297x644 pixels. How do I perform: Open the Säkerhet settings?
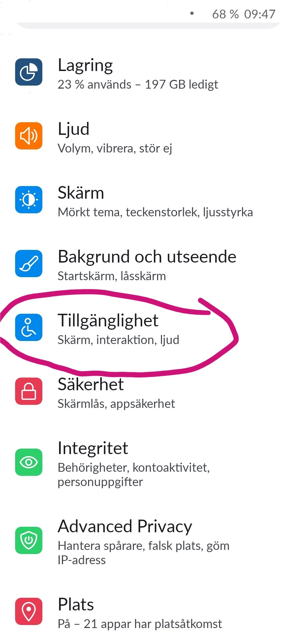(x=148, y=392)
